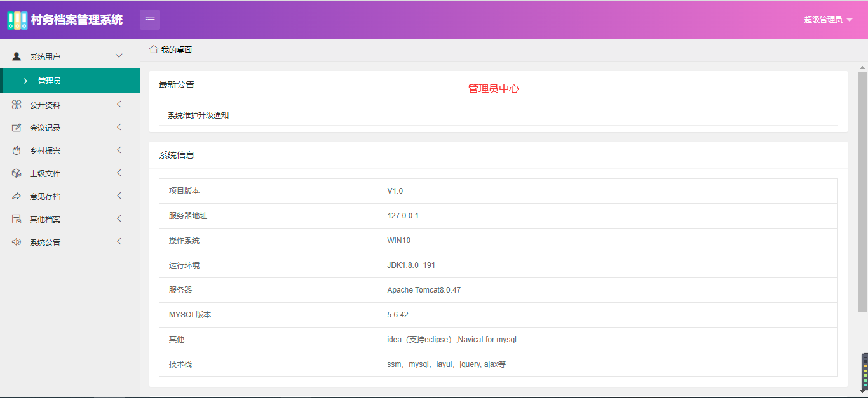This screenshot has width=868, height=398.
Task: Open the 系统维护升级通知 announcement link
Action: (x=198, y=116)
